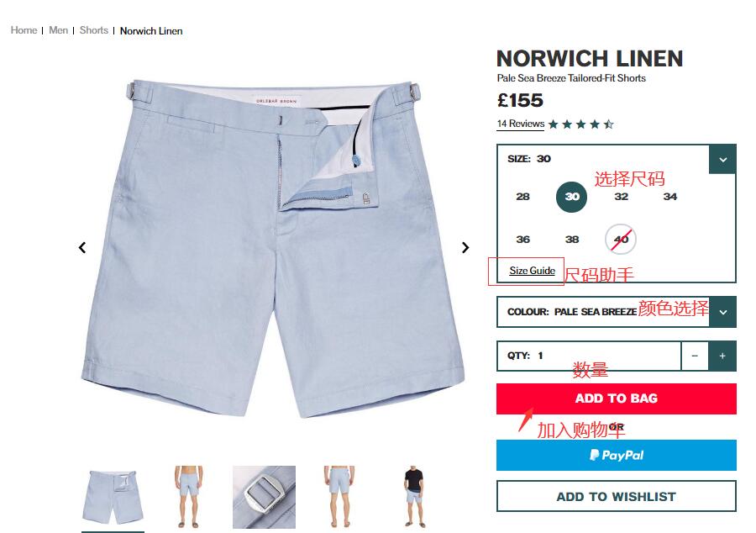Expand the colour dropdown chevron
Viewport: 756px width, 533px height.
coord(722,312)
